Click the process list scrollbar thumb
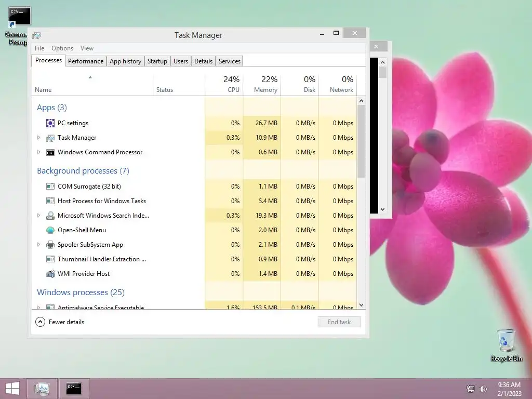The width and height of the screenshot is (532, 399). point(362,141)
